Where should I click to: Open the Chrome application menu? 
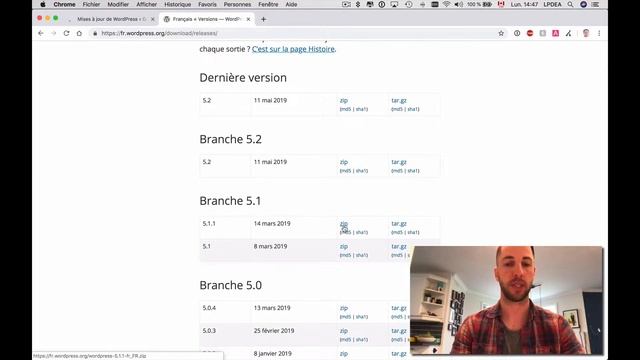coord(64,4)
